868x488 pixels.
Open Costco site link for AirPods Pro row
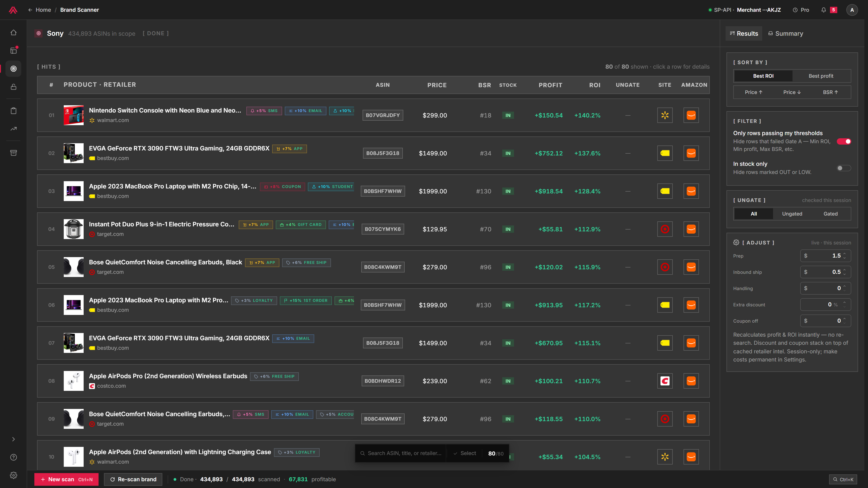(665, 381)
